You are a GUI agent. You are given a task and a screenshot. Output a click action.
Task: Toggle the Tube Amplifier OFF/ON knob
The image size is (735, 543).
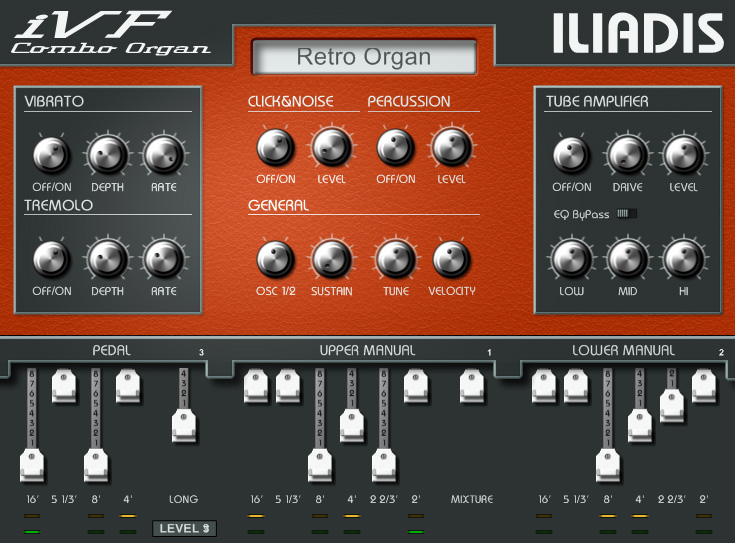[571, 155]
